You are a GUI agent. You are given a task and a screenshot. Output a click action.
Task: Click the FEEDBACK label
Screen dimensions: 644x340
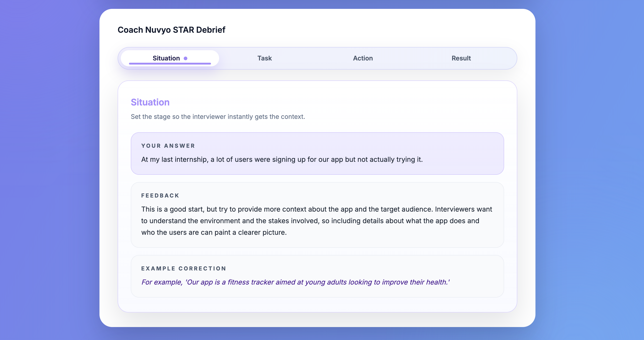tap(160, 196)
